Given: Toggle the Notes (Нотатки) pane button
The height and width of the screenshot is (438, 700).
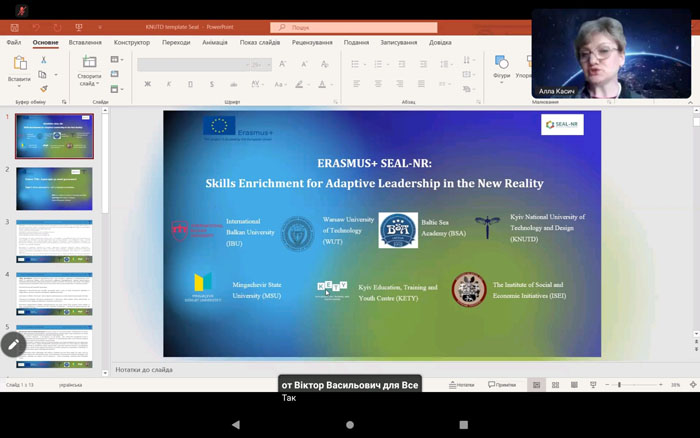Looking at the screenshot, I should point(461,385).
